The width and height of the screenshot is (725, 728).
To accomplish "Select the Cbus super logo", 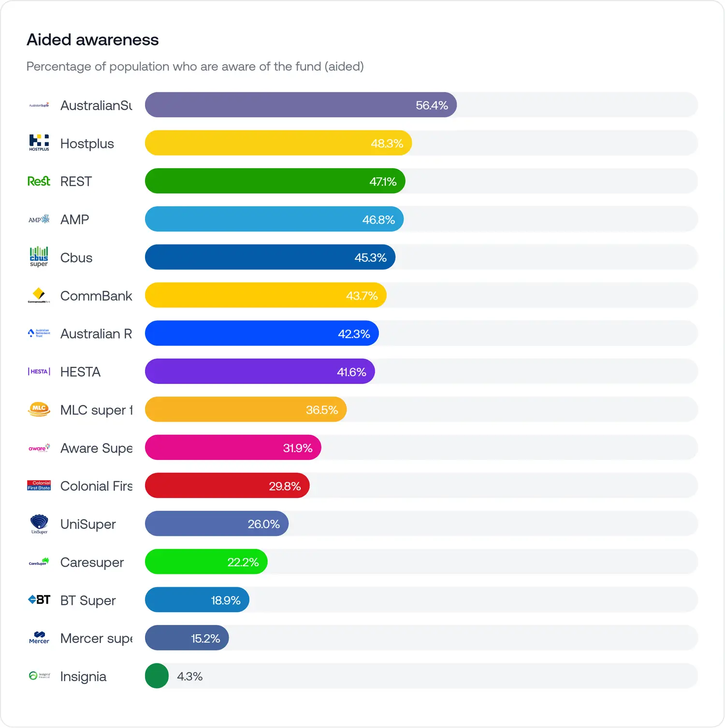I will 39,257.
